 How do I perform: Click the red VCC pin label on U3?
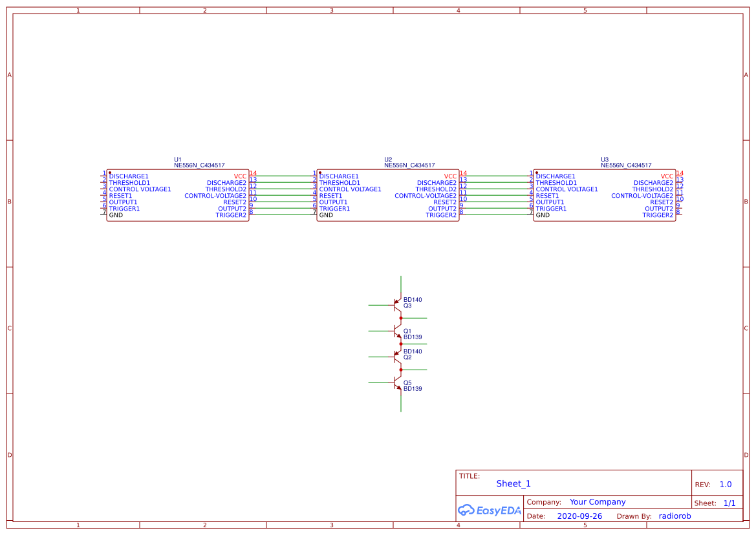click(667, 176)
